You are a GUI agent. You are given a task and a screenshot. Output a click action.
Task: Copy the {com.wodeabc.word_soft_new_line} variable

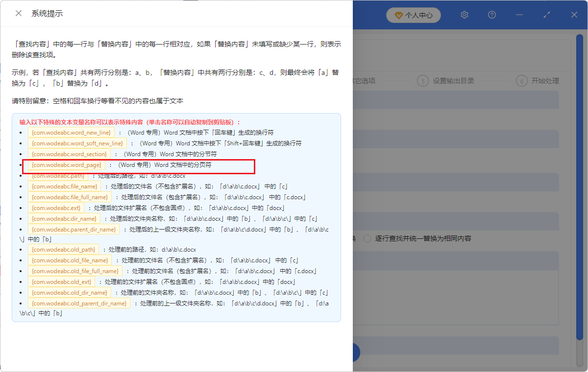tap(77, 143)
